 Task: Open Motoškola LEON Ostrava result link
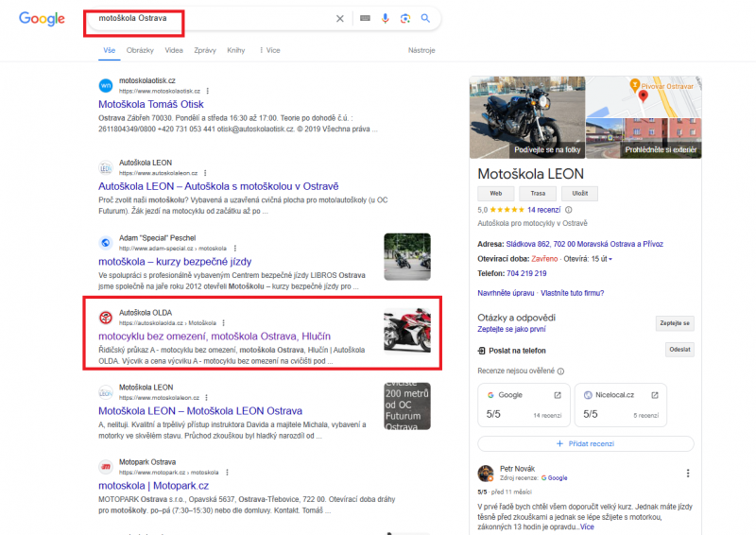click(200, 411)
